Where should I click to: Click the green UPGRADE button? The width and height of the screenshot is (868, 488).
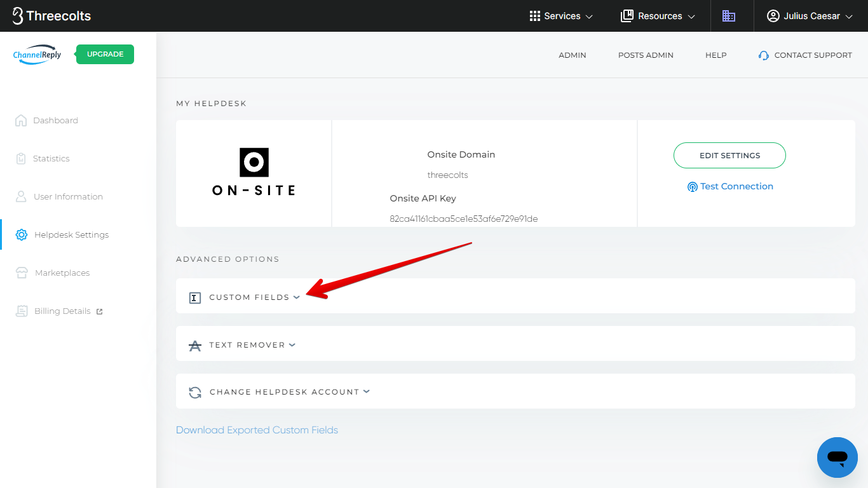pyautogui.click(x=105, y=54)
